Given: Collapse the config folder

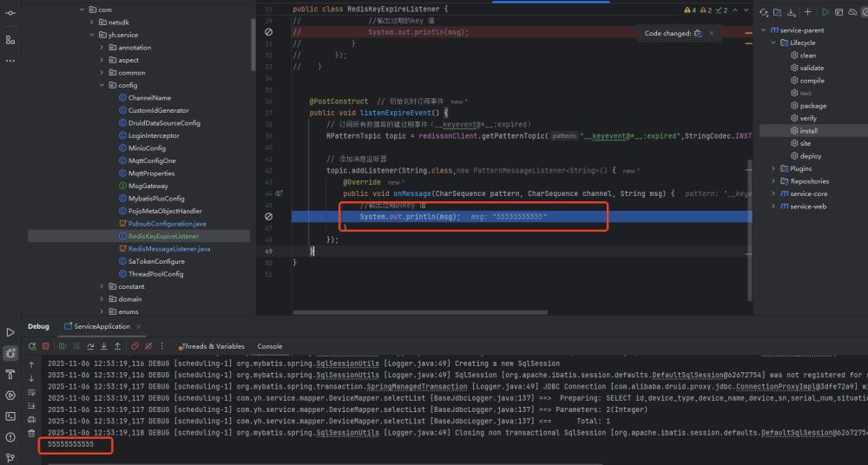Looking at the screenshot, I should click(x=102, y=85).
